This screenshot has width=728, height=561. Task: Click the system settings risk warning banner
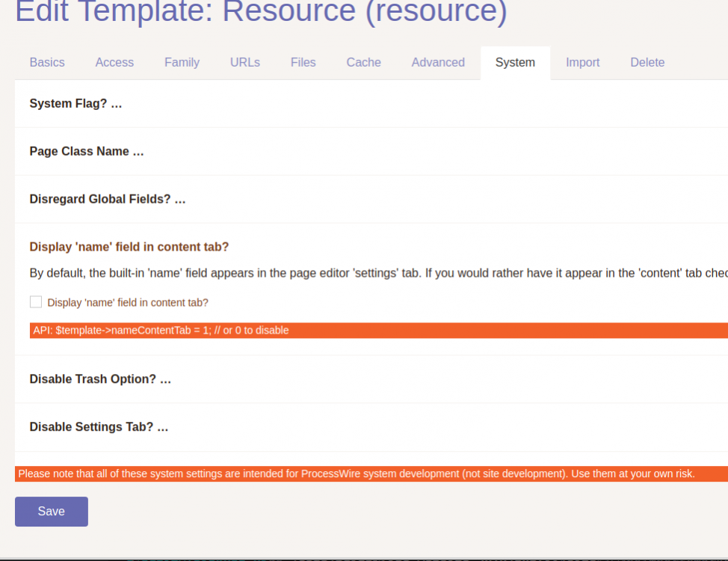(x=357, y=474)
